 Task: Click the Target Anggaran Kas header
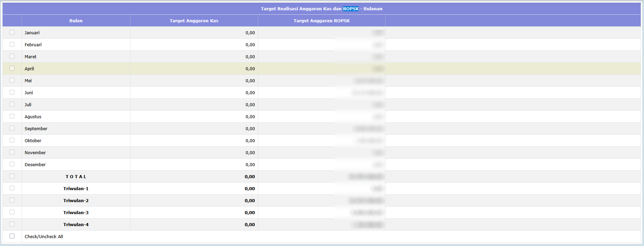click(x=194, y=21)
